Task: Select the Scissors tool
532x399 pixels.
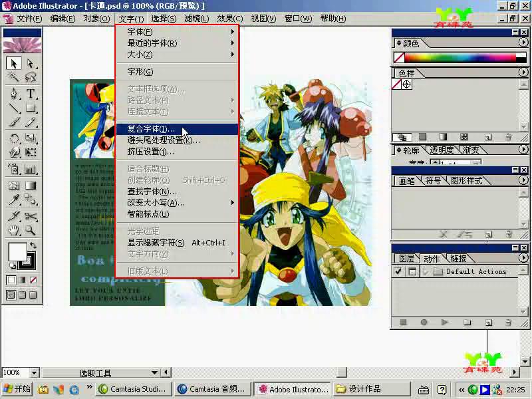Action: tap(31, 215)
